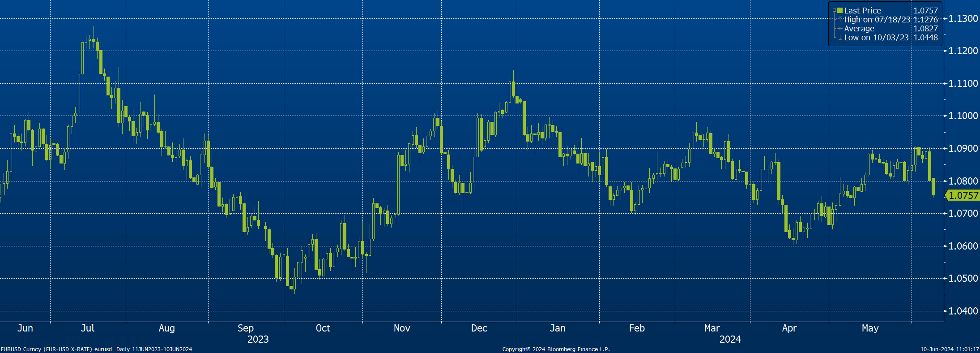980x353 pixels.
Task: Click the 1.0400 y-axis label
Action: click(963, 311)
